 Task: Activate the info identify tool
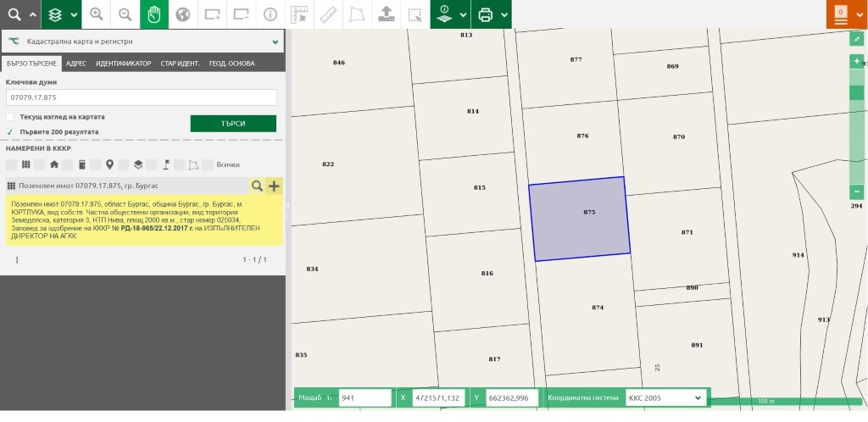click(x=270, y=14)
